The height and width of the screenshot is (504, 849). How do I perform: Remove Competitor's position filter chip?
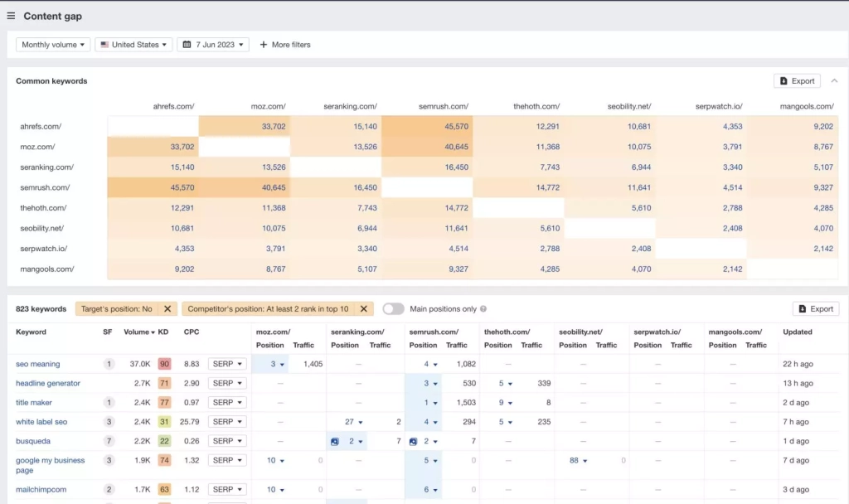click(364, 308)
